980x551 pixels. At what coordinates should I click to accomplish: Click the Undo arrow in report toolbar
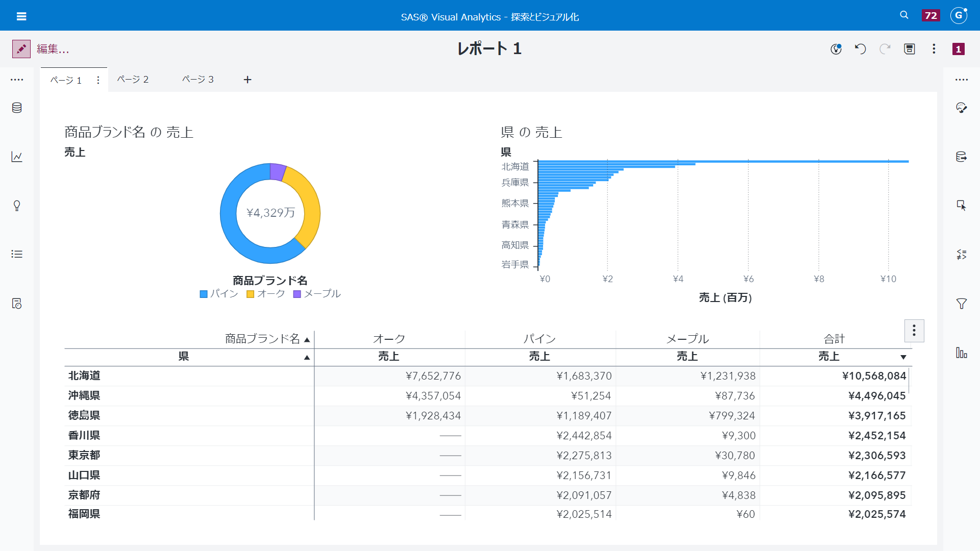861,49
